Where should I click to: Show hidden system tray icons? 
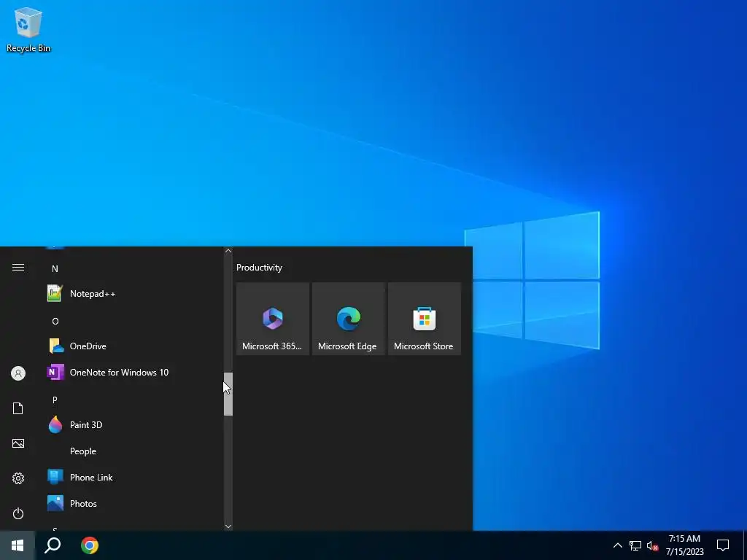(617, 545)
